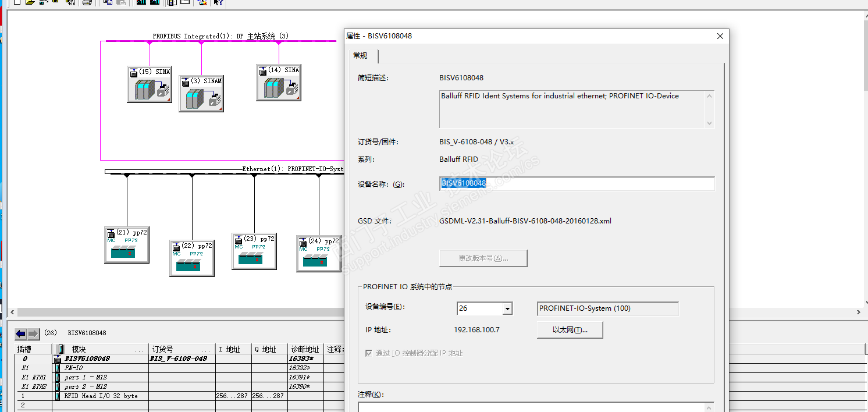Image resolution: width=868 pixels, height=412 pixels.
Task: Click description box scroll-up arrow
Action: pos(709,97)
